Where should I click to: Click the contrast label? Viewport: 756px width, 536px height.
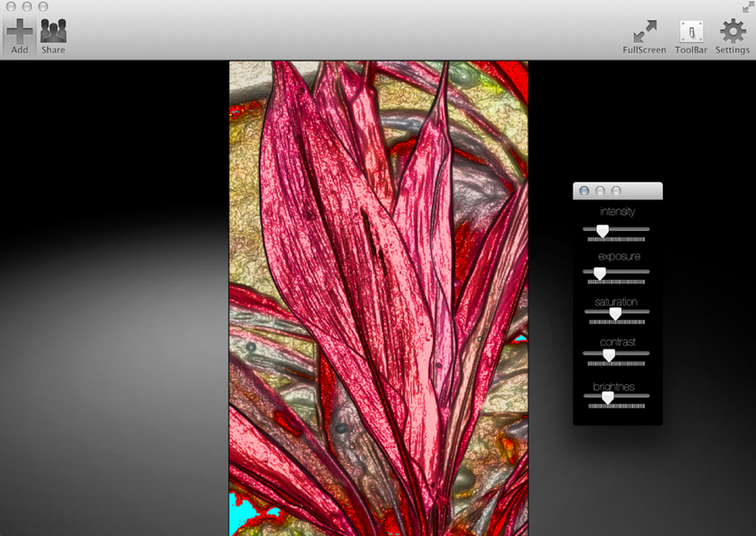tap(617, 342)
